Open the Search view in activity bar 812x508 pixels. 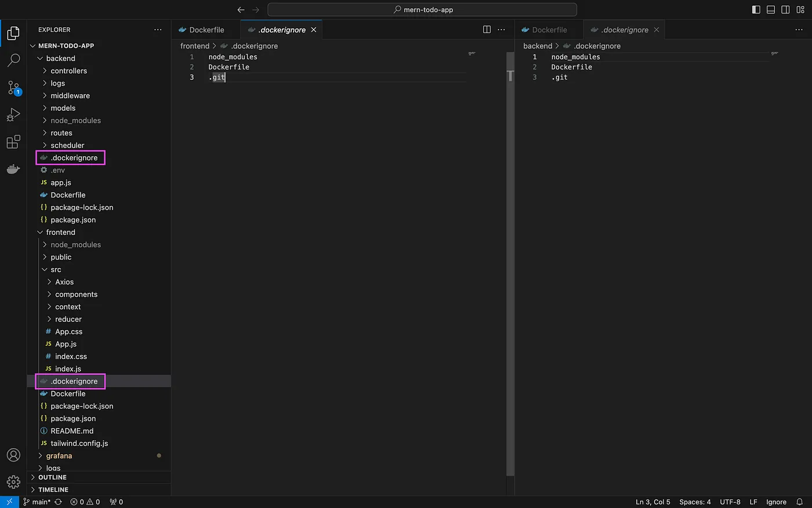[13, 60]
